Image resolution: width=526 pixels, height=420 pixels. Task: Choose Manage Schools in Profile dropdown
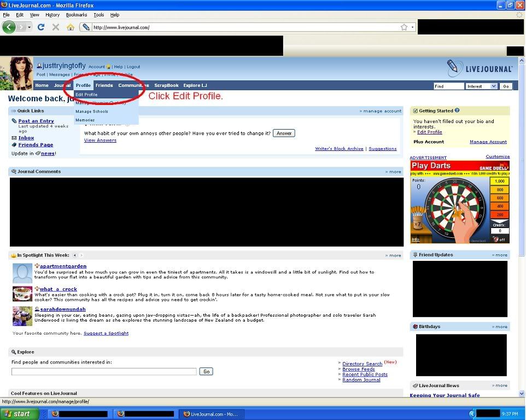(92, 112)
